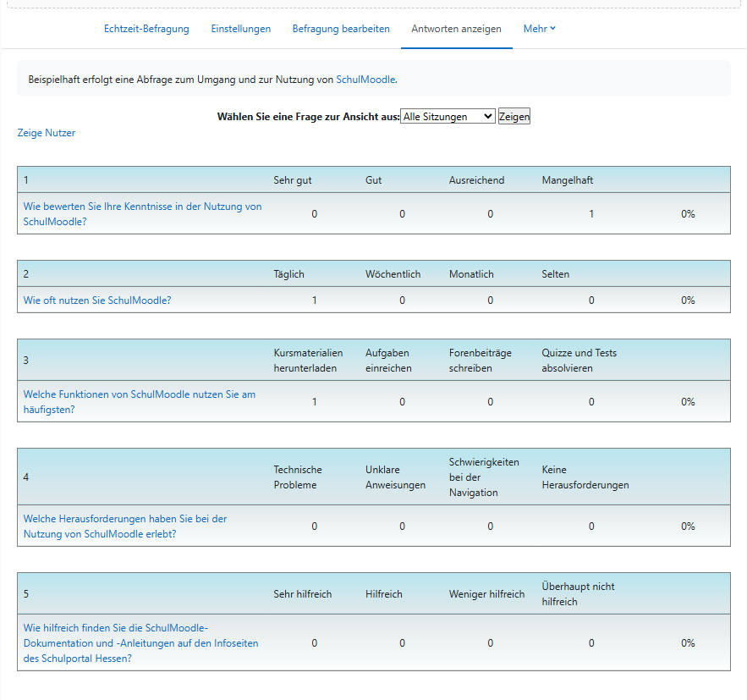Open question about Funktionen am häufigsten
Image resolution: width=747 pixels, height=700 pixels.
pos(139,402)
